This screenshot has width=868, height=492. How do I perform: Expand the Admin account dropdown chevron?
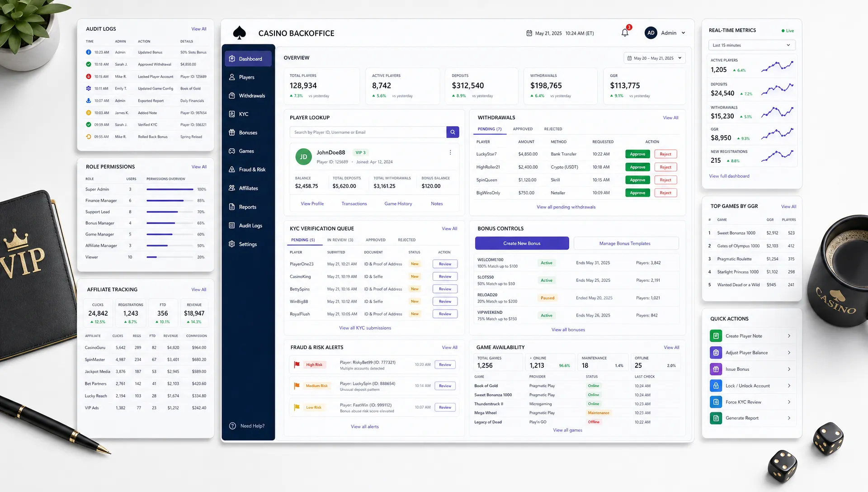point(683,33)
